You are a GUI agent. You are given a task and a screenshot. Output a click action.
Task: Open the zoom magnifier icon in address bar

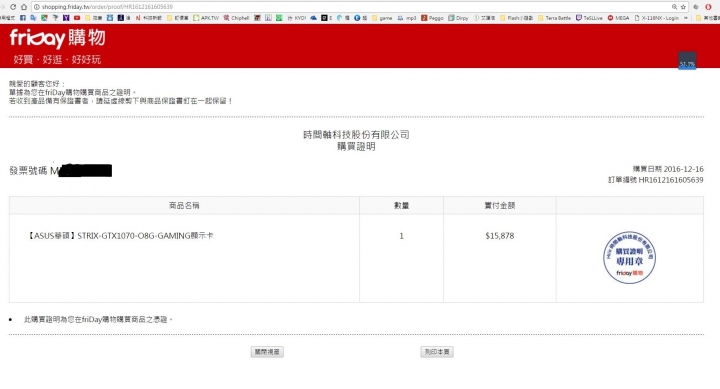[674, 7]
